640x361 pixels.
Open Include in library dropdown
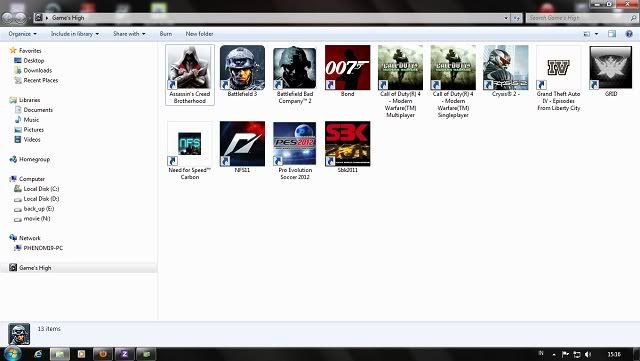[75, 34]
